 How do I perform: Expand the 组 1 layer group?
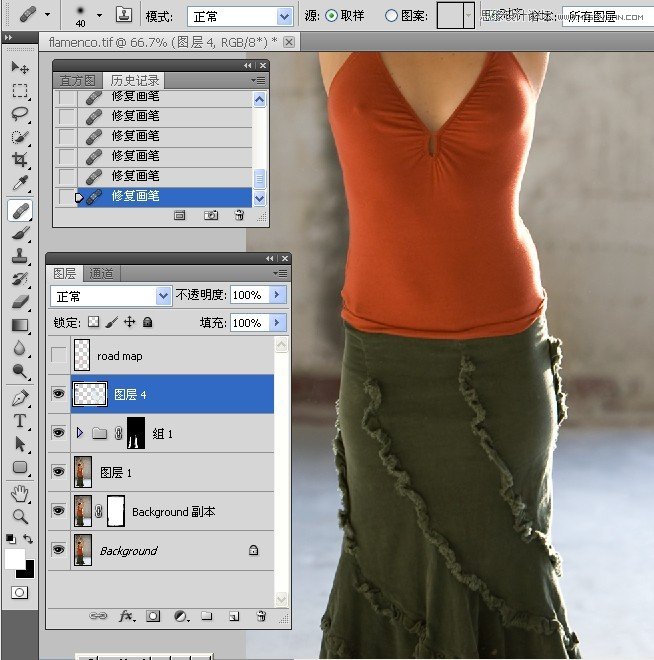click(79, 433)
